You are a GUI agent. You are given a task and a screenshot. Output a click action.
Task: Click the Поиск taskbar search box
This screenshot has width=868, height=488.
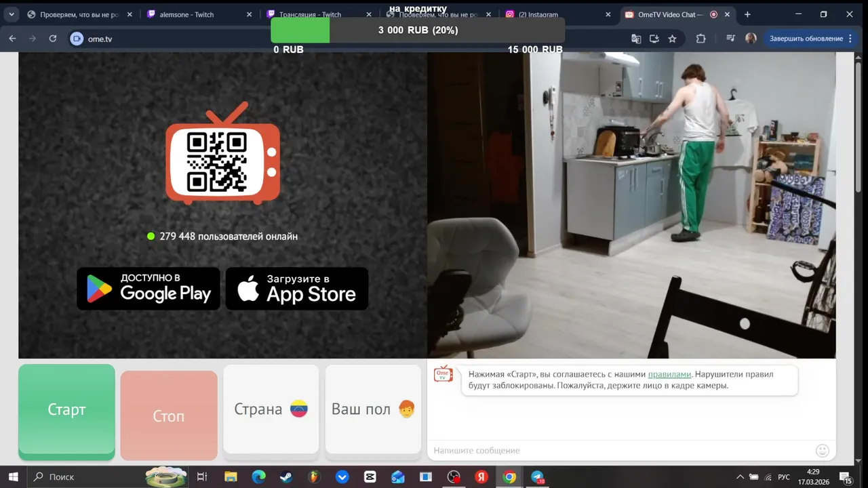pyautogui.click(x=108, y=477)
